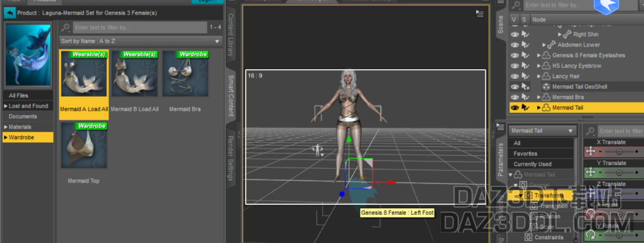Toggle selectability of Mermaid Tail GeoShell
This screenshot has height=243, width=644.
click(525, 87)
